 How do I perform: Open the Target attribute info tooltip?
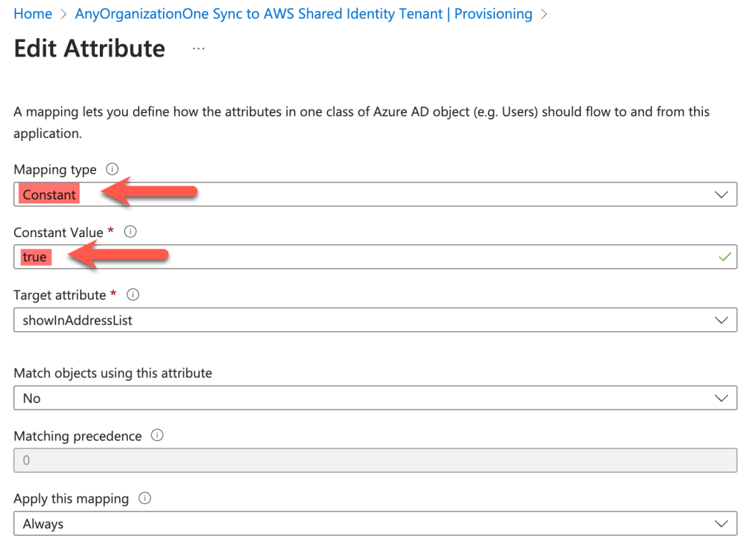(x=134, y=295)
